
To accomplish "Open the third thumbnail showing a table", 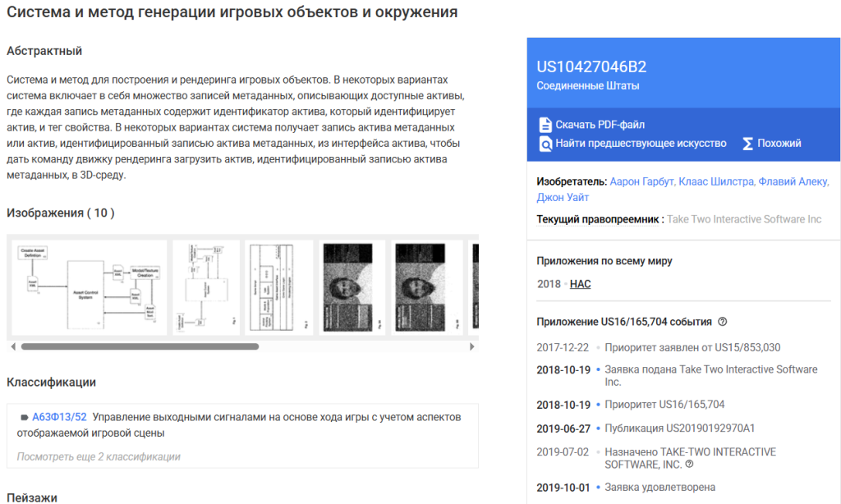I will (279, 287).
